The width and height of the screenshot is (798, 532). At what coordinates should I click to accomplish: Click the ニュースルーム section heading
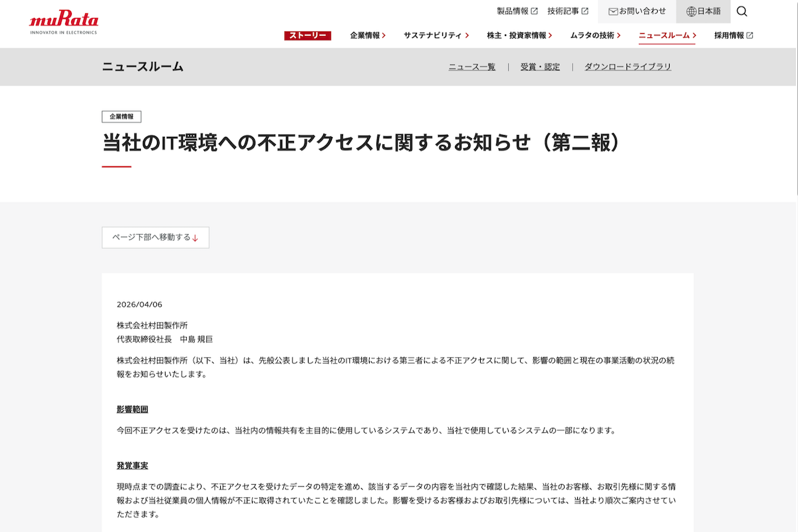click(x=143, y=66)
